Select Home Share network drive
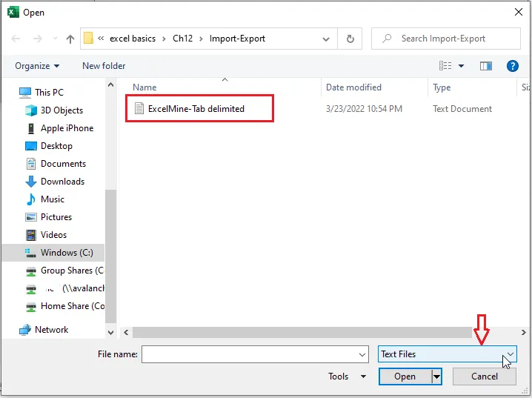The height and width of the screenshot is (398, 532). click(x=64, y=306)
